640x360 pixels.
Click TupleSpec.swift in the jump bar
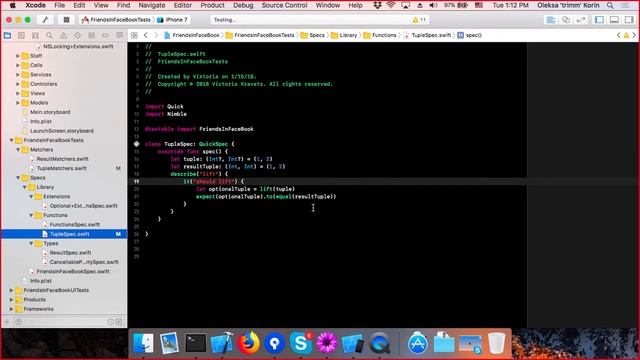[427, 36]
